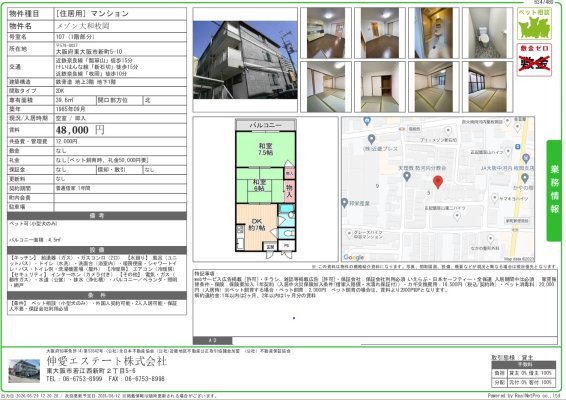Select the green 業務情報 side tab
The image size is (566, 400).
pyautogui.click(x=554, y=191)
